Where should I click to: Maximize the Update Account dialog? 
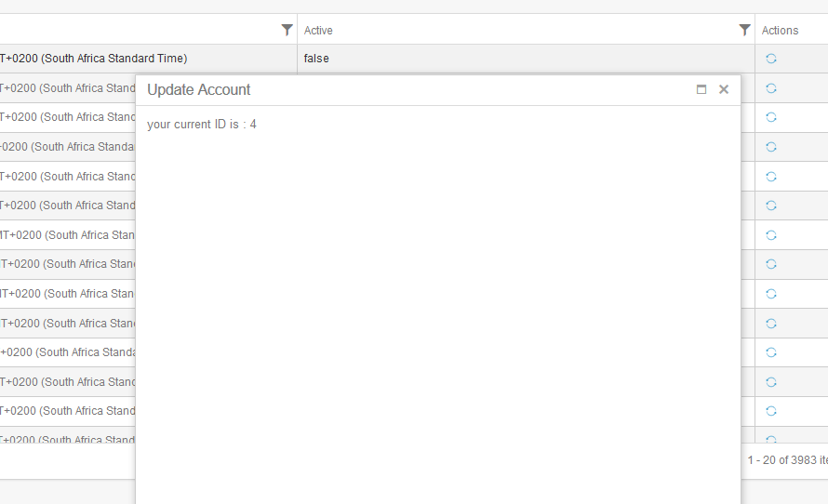(701, 89)
